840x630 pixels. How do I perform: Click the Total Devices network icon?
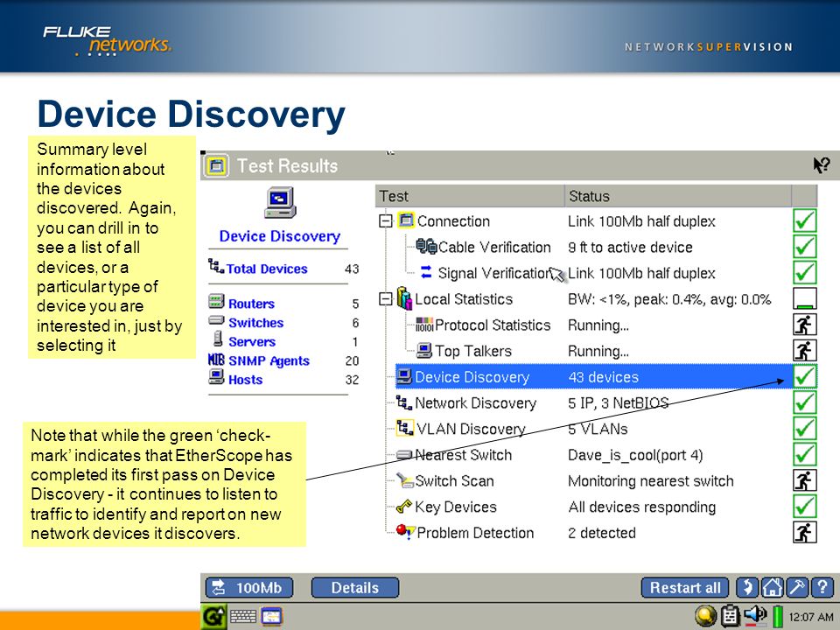click(216, 265)
